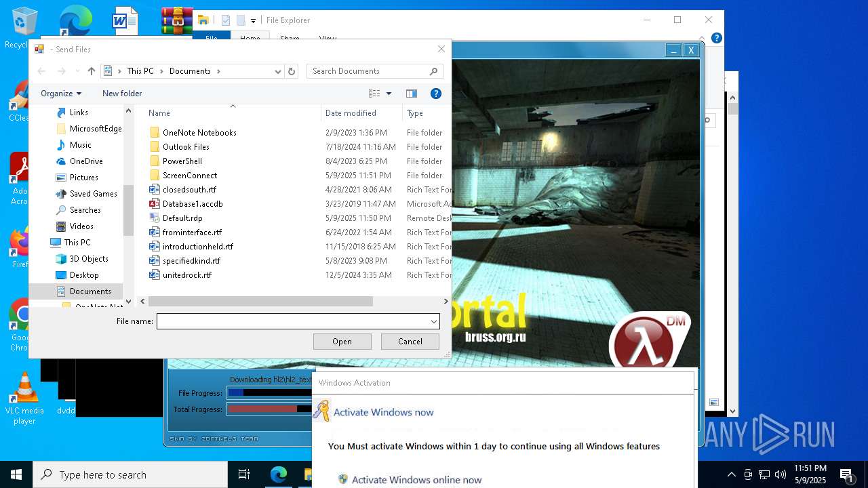This screenshot has width=868, height=488.
Task: Click New folder button
Action: [122, 94]
